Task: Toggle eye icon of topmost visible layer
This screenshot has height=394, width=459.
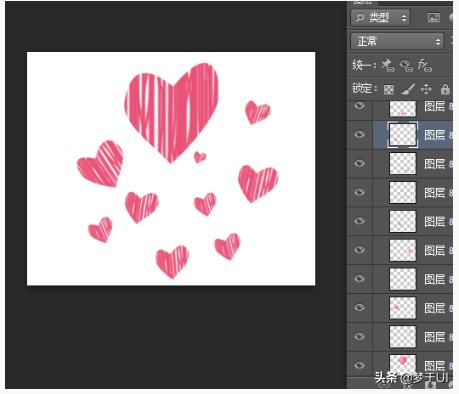Action: click(359, 106)
